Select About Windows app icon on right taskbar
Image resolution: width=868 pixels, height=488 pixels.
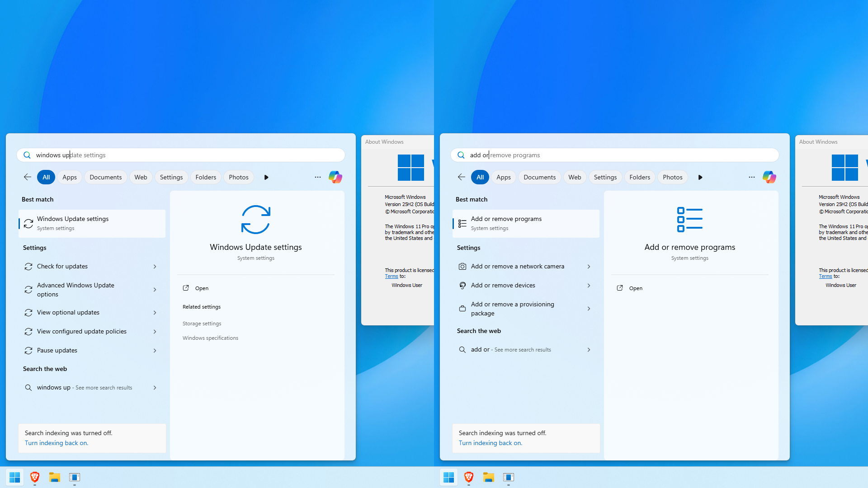509,477
